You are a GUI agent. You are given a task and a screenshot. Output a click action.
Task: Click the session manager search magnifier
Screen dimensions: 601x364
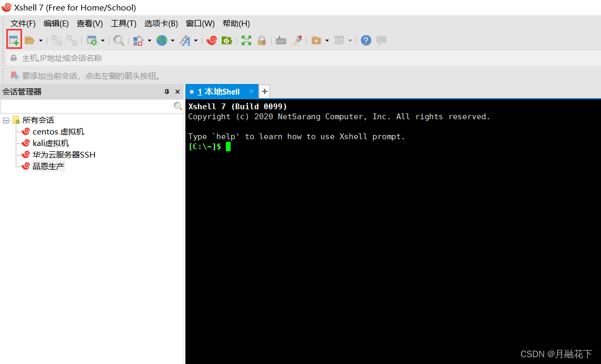178,106
